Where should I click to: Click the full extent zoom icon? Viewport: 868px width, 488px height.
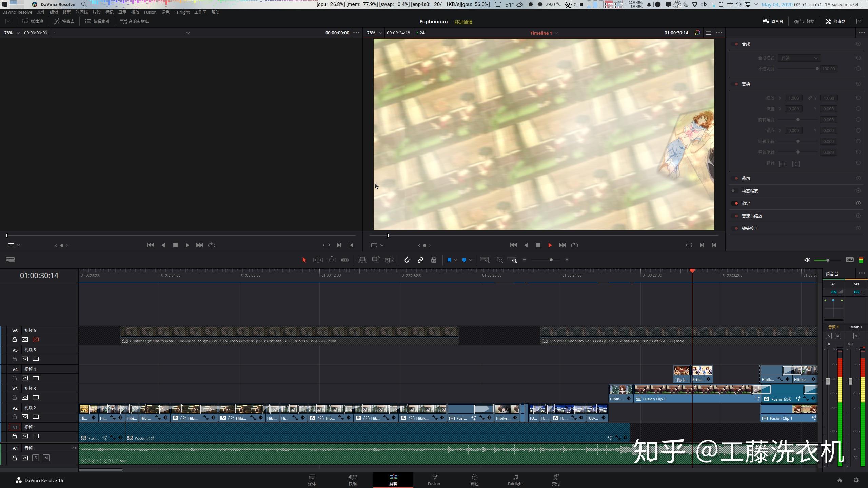[x=485, y=260]
